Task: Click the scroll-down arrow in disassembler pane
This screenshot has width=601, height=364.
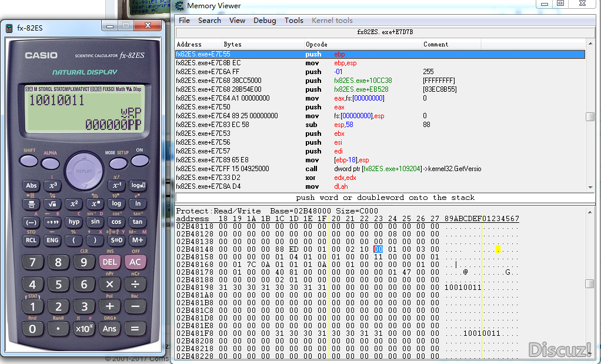Action: pyautogui.click(x=590, y=187)
